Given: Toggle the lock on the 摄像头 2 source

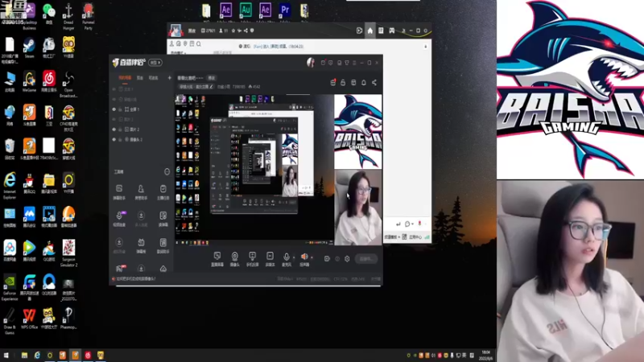Looking at the screenshot, I should pos(120,139).
